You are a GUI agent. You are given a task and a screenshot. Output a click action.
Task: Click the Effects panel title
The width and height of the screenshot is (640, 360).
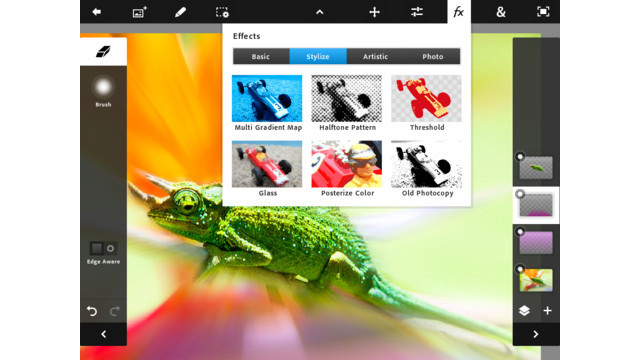pyautogui.click(x=247, y=36)
